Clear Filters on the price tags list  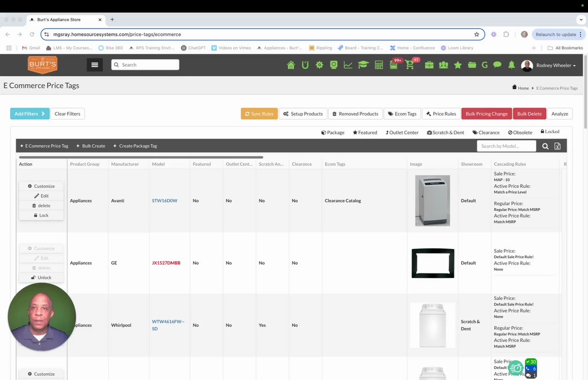(x=68, y=113)
